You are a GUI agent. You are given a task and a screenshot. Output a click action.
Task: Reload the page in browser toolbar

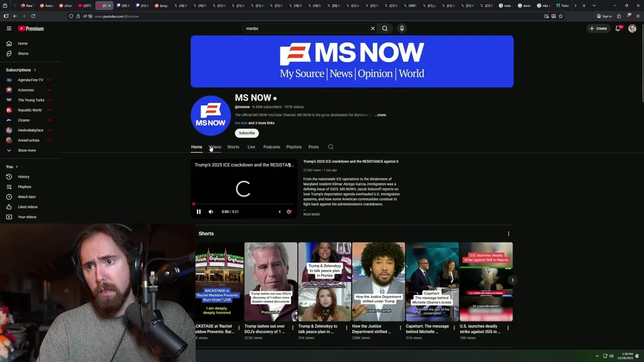pos(33,16)
